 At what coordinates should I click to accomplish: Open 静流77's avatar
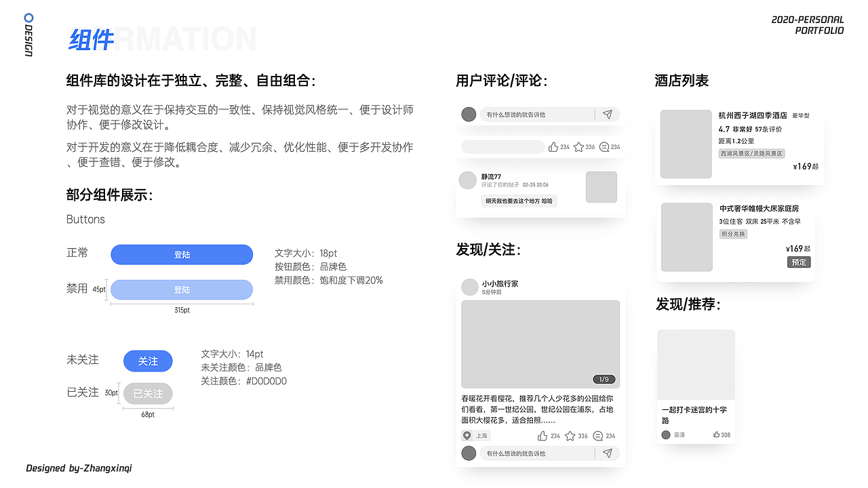click(x=467, y=180)
